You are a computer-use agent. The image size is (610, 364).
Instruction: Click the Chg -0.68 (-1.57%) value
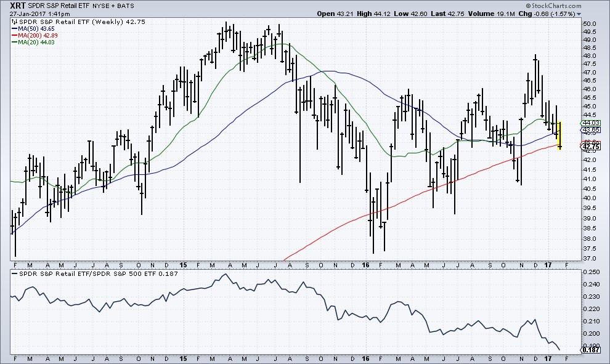tap(547, 14)
